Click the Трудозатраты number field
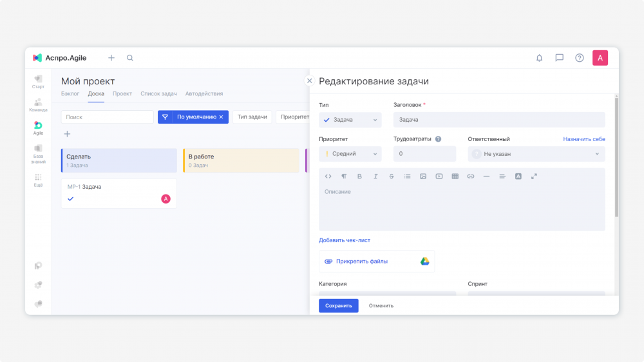644x362 pixels. click(424, 154)
